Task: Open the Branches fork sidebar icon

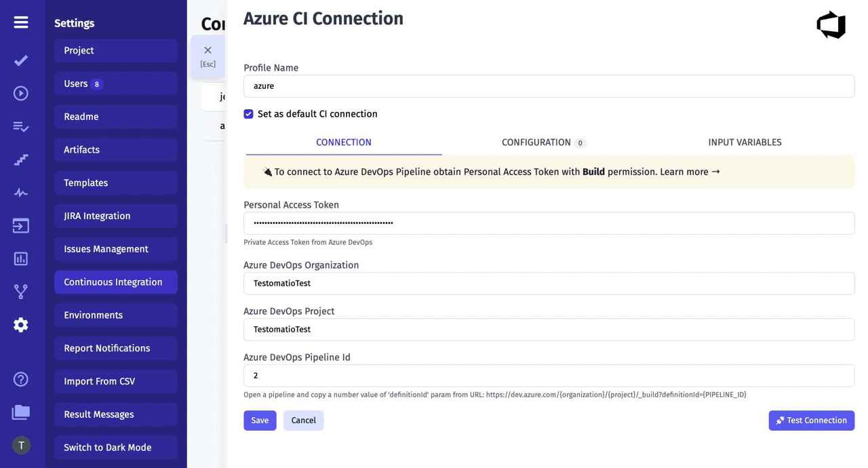Action: (x=21, y=292)
